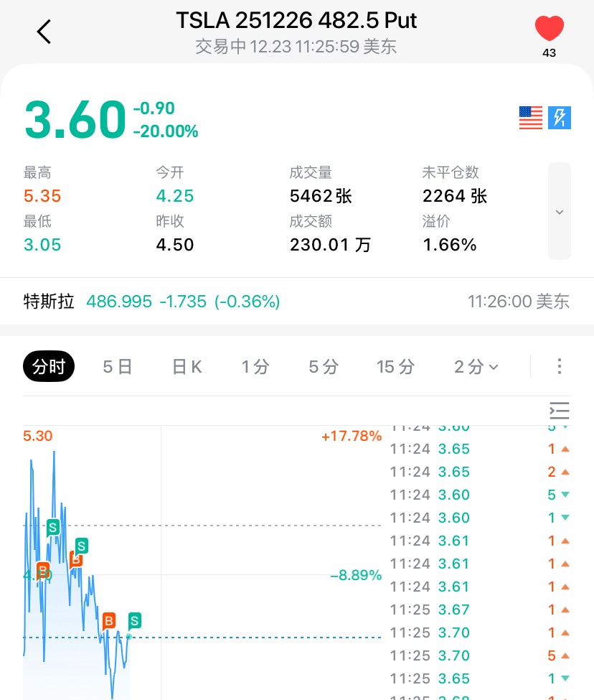594x700 pixels.
Task: Toggle the red heart favorite
Action: 549,29
